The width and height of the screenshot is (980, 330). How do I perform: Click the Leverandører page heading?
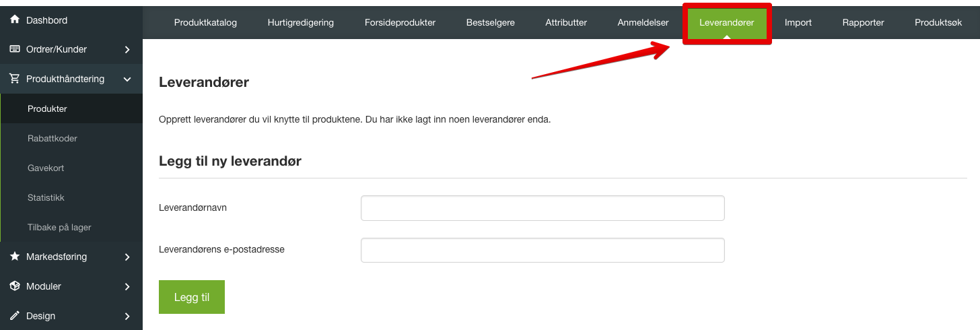click(204, 83)
